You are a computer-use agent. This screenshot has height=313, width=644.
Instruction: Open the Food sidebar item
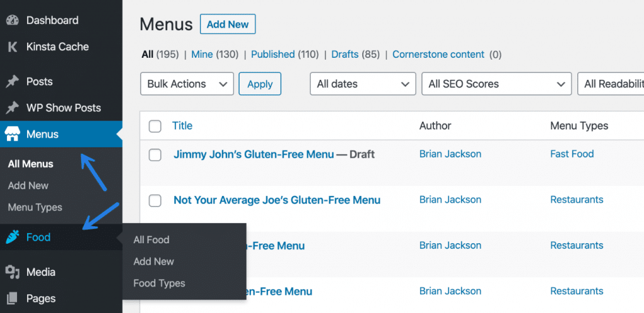pos(61,238)
